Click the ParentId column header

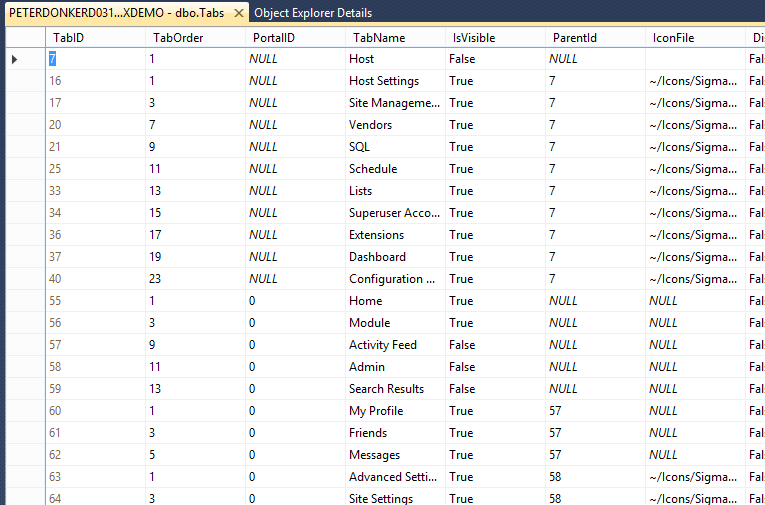tap(595, 38)
